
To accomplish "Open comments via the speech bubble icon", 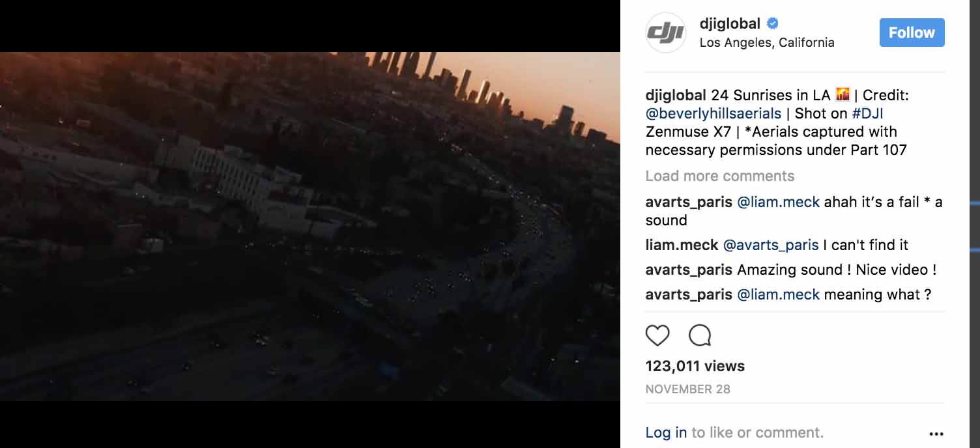I will 700,335.
